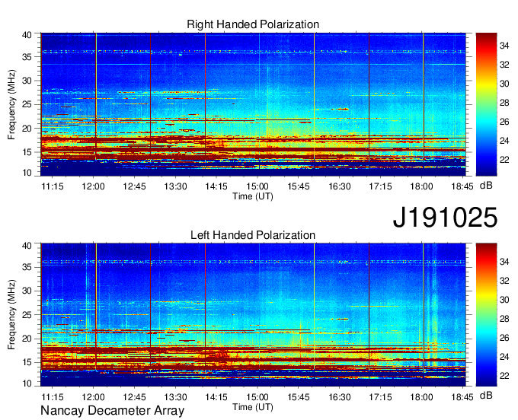
Task: Click the "40" frequency tick on Left Handed plot
Action: tap(27, 245)
